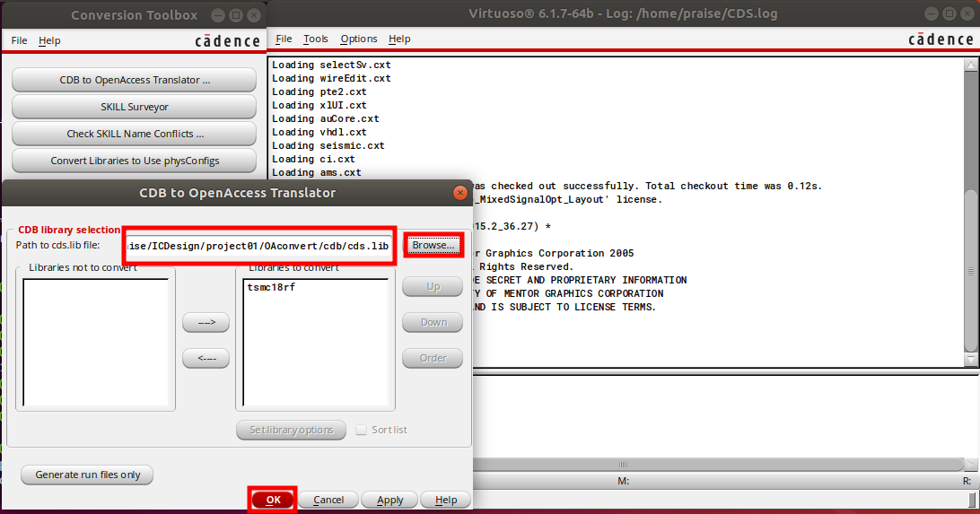Click Generate run files only

[x=87, y=475]
